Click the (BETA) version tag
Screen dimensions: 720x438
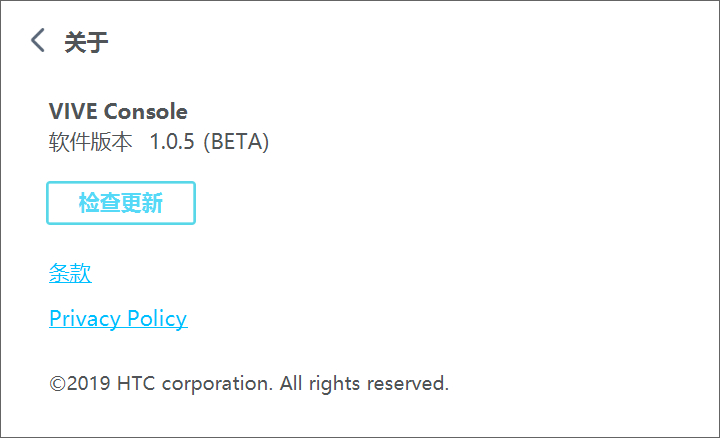click(x=236, y=142)
